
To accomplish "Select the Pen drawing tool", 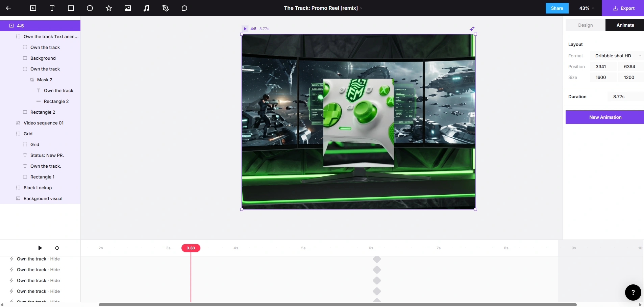I will tap(166, 8).
